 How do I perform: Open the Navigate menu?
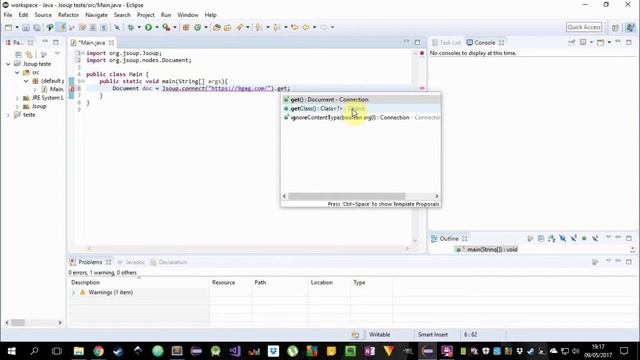point(96,15)
